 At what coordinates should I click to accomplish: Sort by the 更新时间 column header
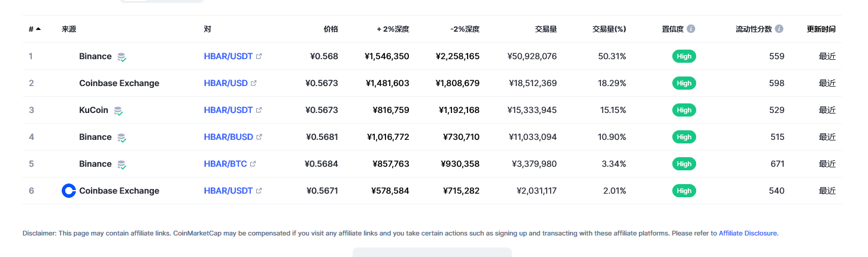coord(821,29)
